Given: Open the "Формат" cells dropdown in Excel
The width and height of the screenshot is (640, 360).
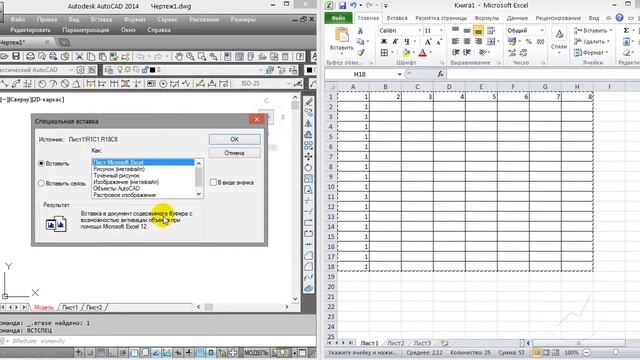Looking at the screenshot, I should tap(591, 52).
